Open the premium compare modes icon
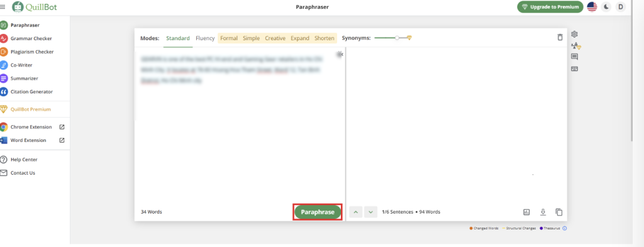Image resolution: width=644 pixels, height=247 pixels. (576, 46)
